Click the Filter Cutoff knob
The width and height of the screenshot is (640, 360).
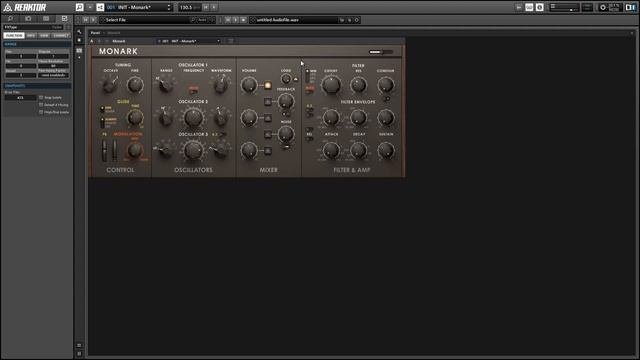[x=331, y=85]
